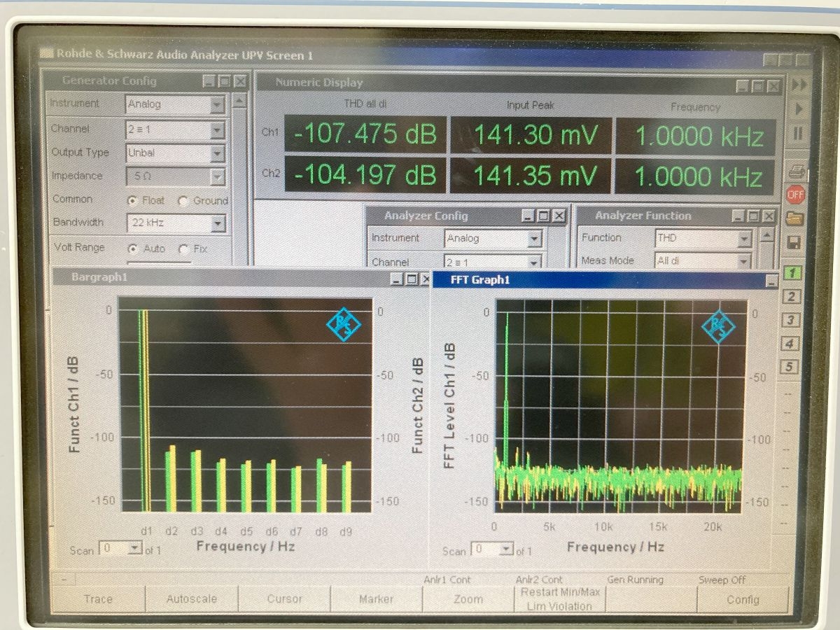Image resolution: width=840 pixels, height=630 pixels.
Task: Close the Analyzer Function panel
Action: [769, 216]
